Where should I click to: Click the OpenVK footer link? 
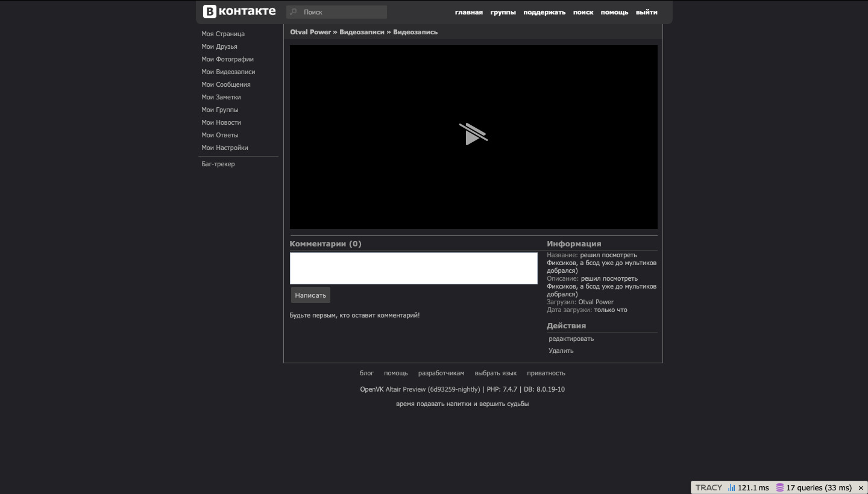point(372,389)
